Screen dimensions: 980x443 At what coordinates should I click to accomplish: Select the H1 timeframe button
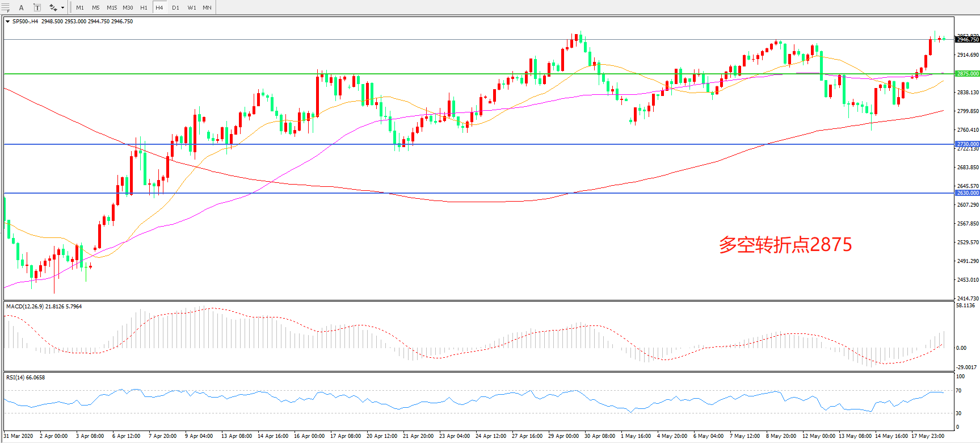[x=144, y=7]
